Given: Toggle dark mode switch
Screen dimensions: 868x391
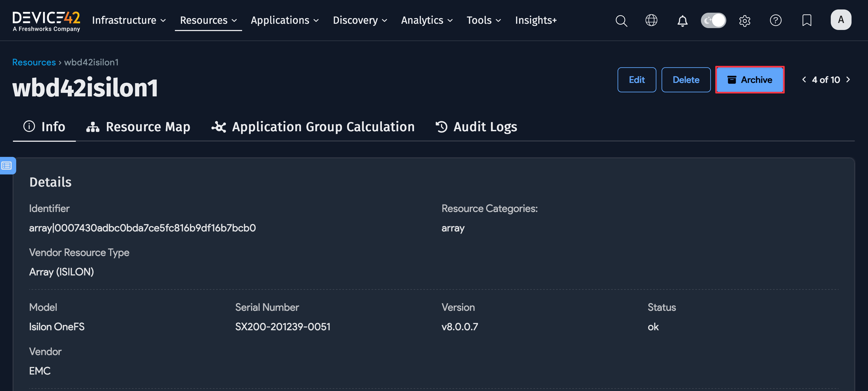Looking at the screenshot, I should pos(713,20).
